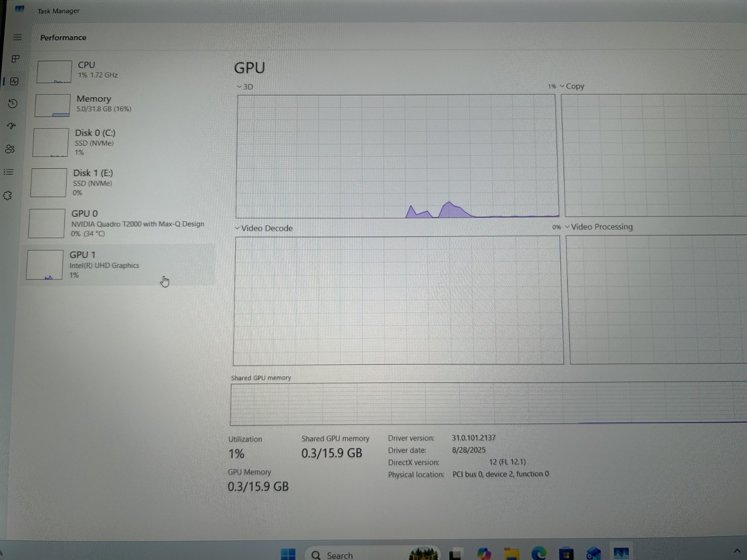Screen dimensions: 747x560
Task: Click the Task Manager window title text
Action: point(58,11)
